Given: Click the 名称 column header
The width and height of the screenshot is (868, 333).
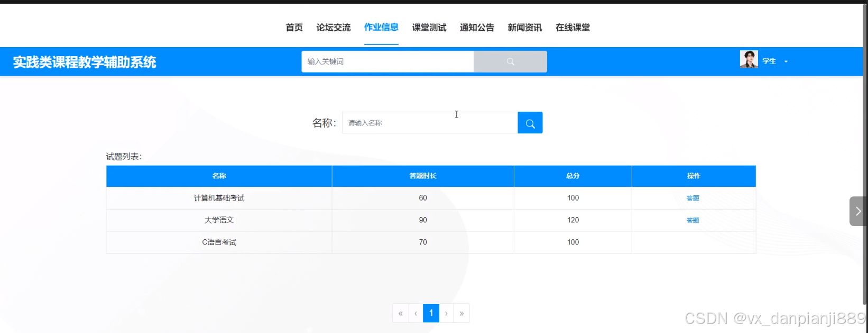Looking at the screenshot, I should (219, 176).
